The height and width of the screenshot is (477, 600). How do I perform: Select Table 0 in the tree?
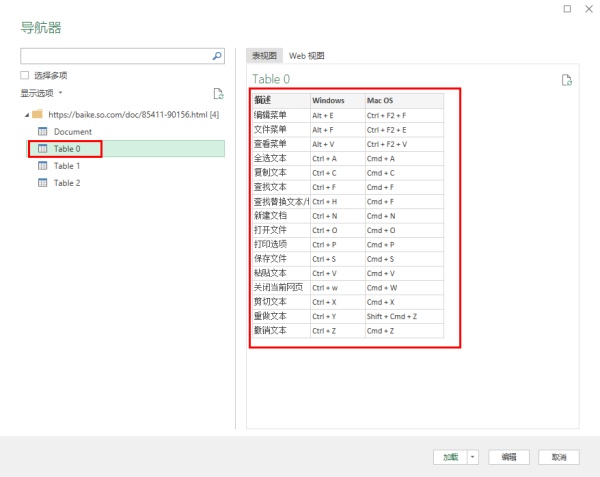tap(126, 148)
